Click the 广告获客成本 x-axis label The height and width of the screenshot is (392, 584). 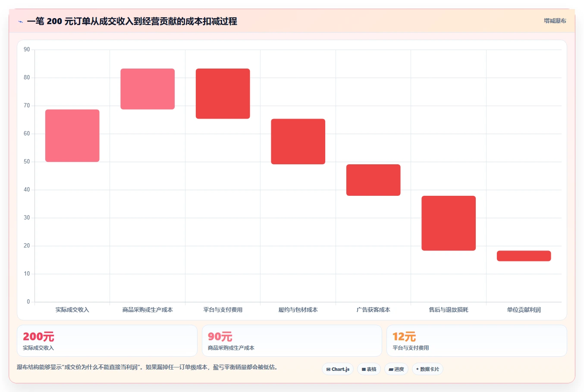pyautogui.click(x=374, y=310)
